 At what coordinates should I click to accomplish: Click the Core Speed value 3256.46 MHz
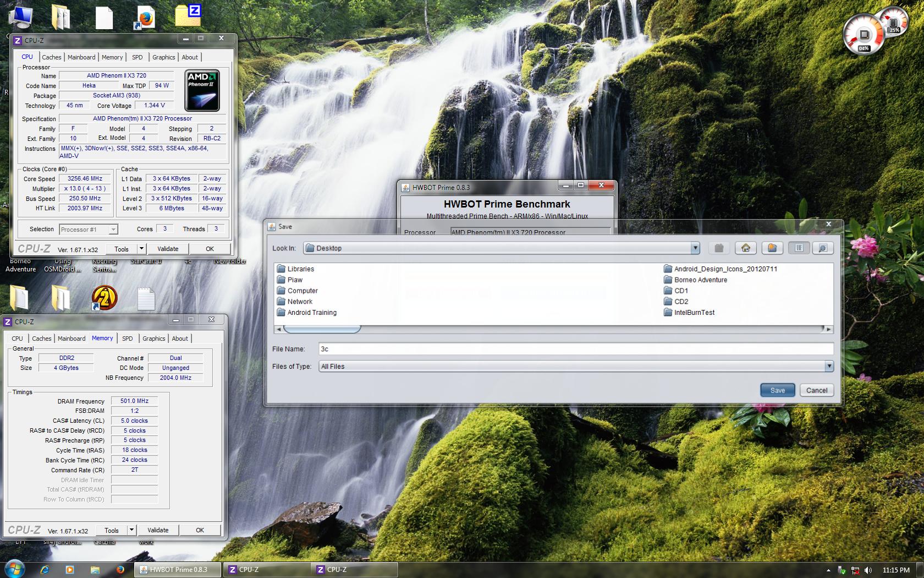click(x=85, y=179)
